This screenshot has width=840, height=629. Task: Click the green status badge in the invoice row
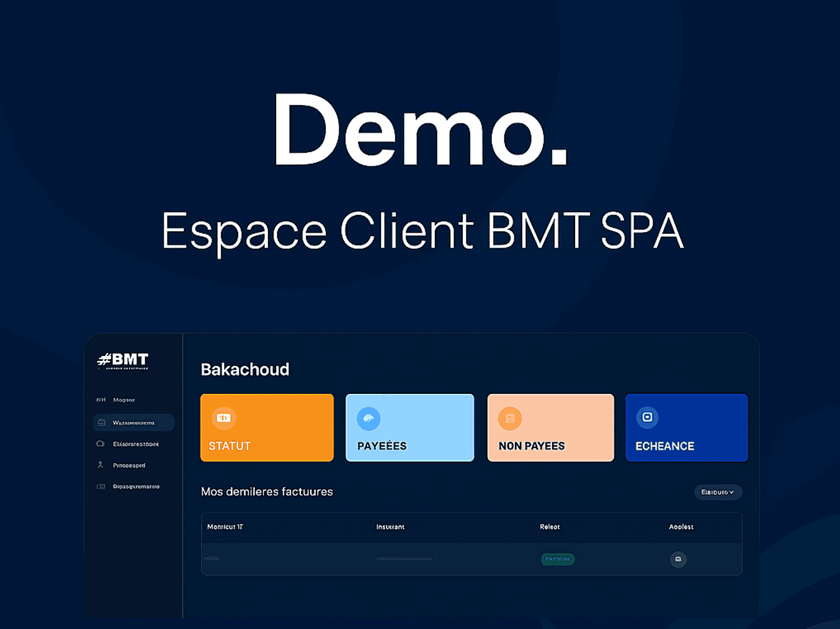[558, 559]
